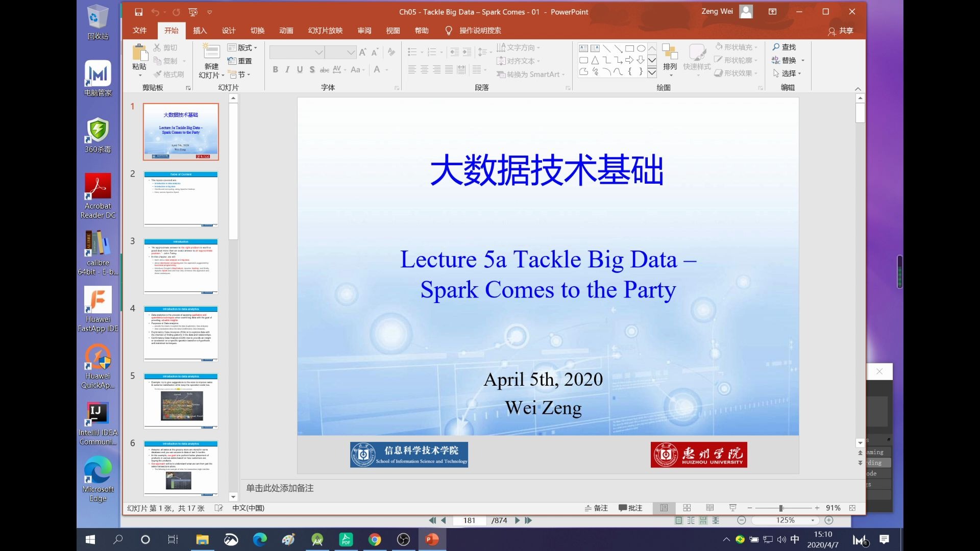Click the Save icon in title bar
Screen dimensions: 980x551
(x=138, y=12)
